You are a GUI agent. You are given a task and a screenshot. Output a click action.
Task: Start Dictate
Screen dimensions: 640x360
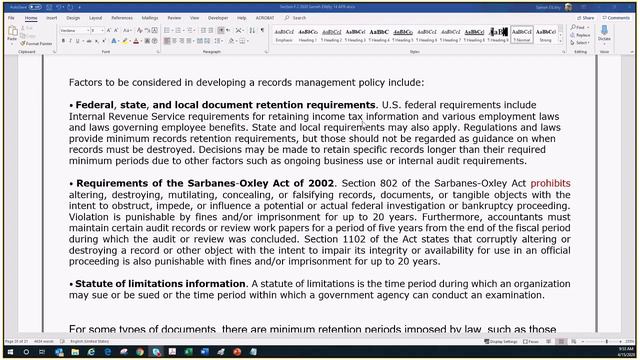coord(604,33)
